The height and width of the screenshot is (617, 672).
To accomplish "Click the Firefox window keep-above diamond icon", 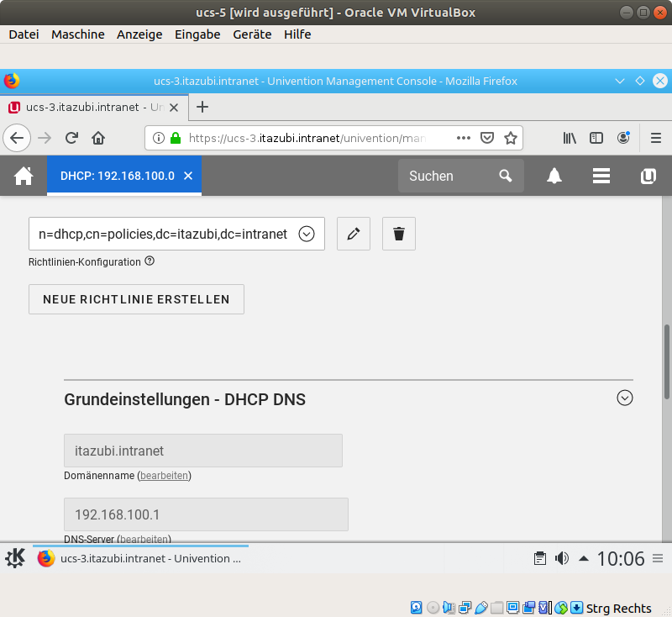I will pyautogui.click(x=640, y=81).
